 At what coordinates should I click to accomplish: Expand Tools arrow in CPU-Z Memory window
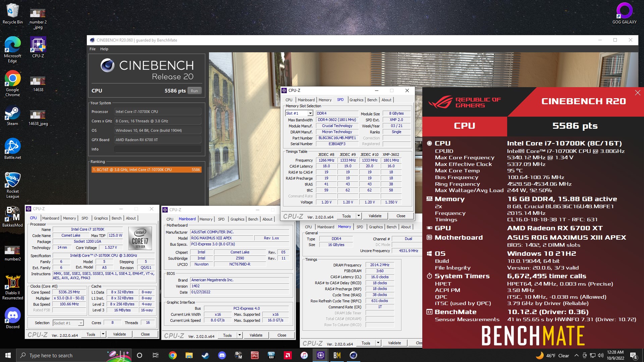click(378, 343)
